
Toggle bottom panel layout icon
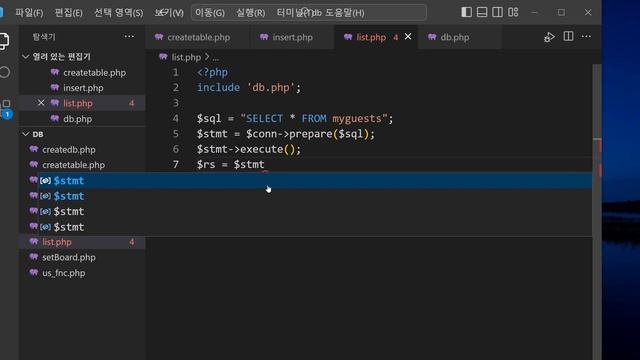point(482,12)
